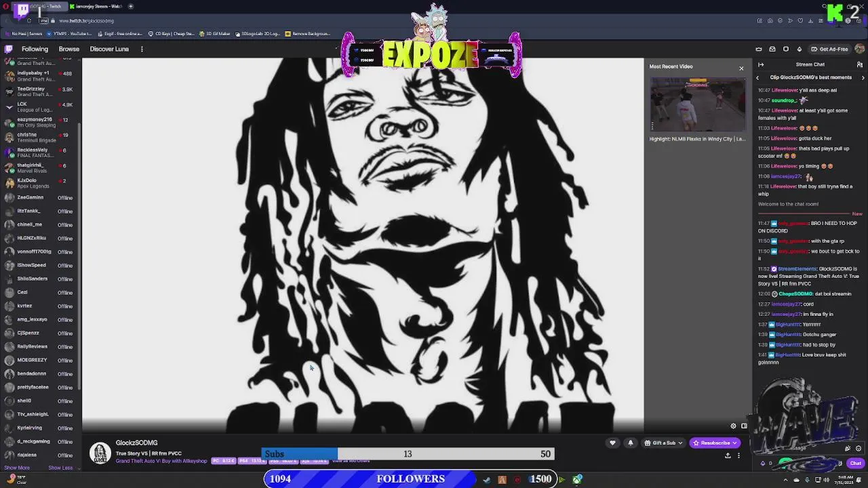868x488 pixels.
Task: Open the Community list icon in chat header
Action: pyautogui.click(x=860, y=64)
